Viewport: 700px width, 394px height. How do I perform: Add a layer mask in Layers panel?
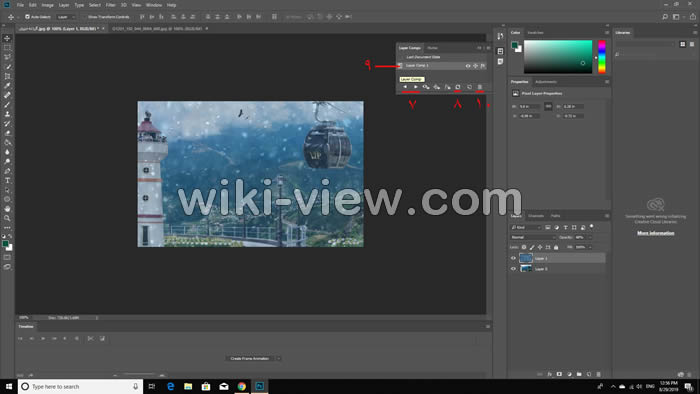pos(559,374)
